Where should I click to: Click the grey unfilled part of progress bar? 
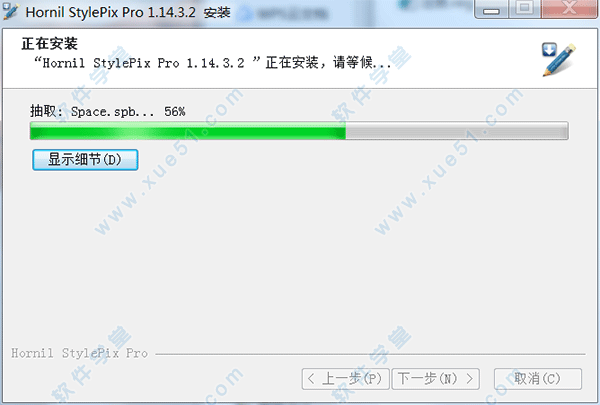click(457, 131)
